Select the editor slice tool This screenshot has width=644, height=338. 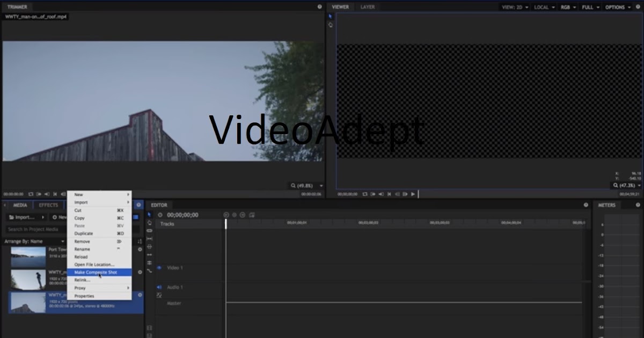pos(149,231)
